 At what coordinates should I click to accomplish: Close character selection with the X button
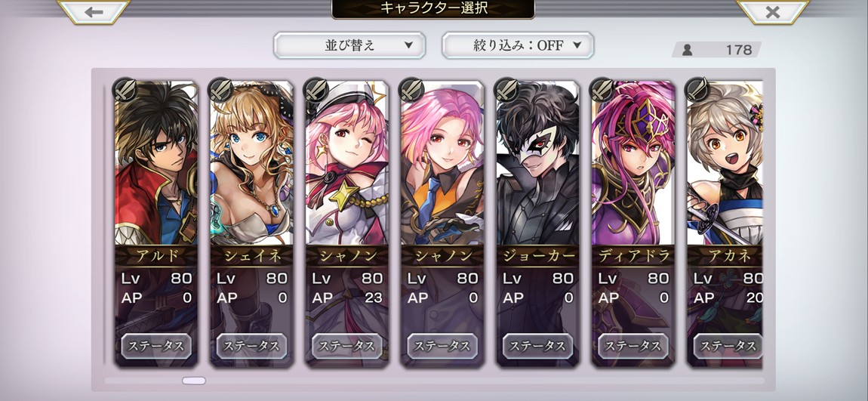pyautogui.click(x=773, y=11)
